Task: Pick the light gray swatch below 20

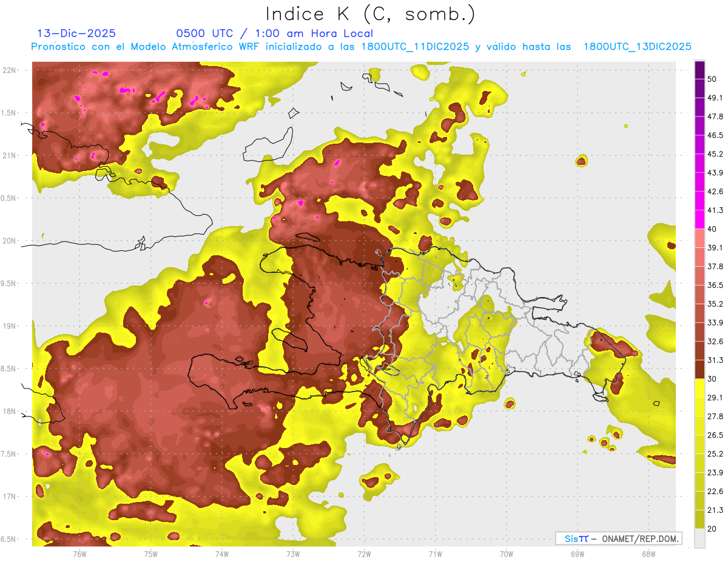Action: (699, 538)
